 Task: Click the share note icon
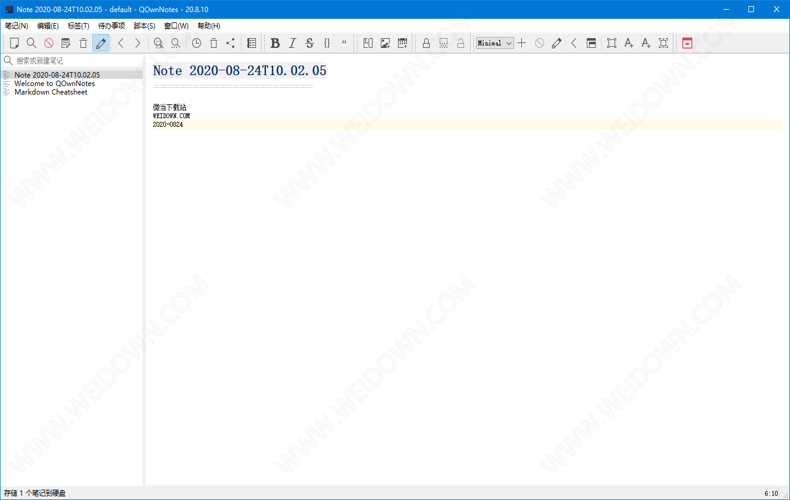point(231,43)
